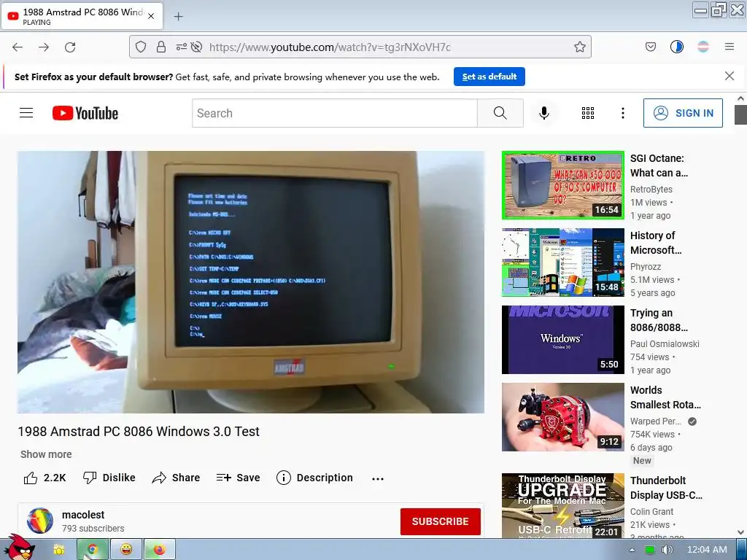The width and height of the screenshot is (747, 560).
Task: Share the video
Action: tap(176, 478)
